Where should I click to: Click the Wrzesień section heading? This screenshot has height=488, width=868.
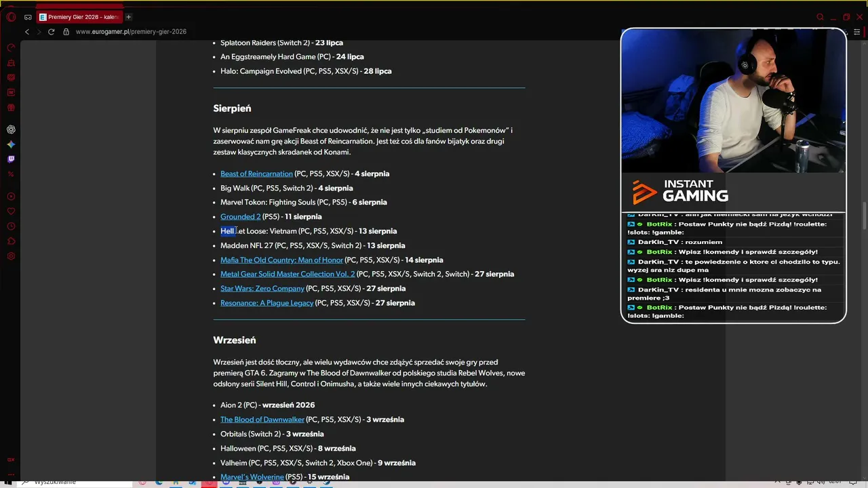tap(235, 340)
